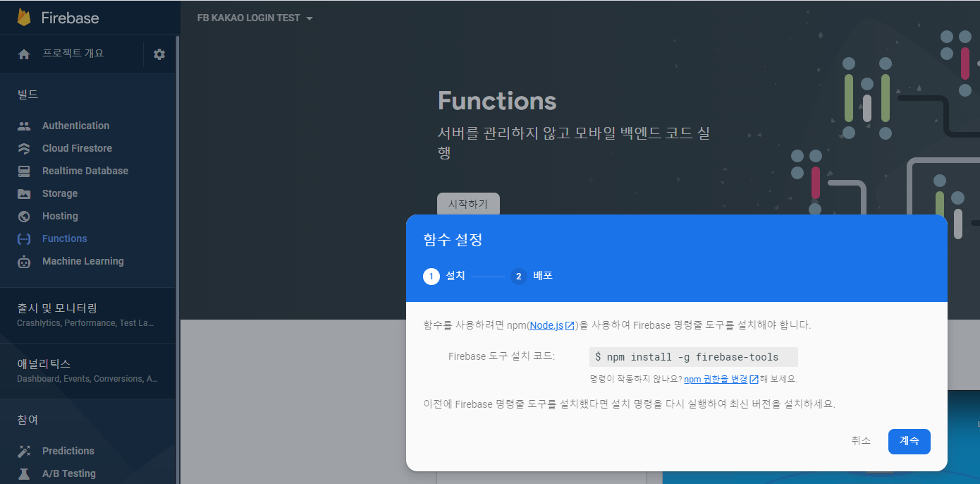The image size is (980, 484).
Task: Click the Functions page heading
Action: [497, 101]
